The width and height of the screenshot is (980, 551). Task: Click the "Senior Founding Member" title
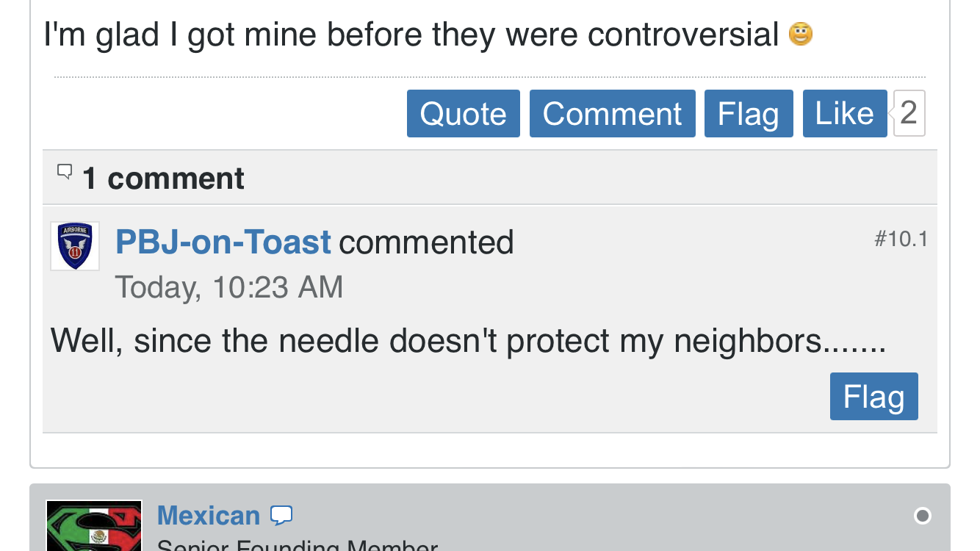[298, 545]
